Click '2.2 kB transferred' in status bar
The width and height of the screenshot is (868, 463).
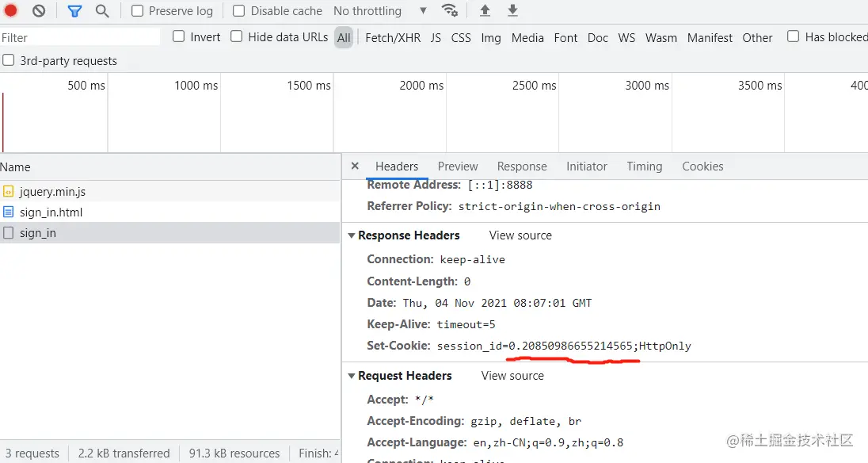tap(124, 453)
